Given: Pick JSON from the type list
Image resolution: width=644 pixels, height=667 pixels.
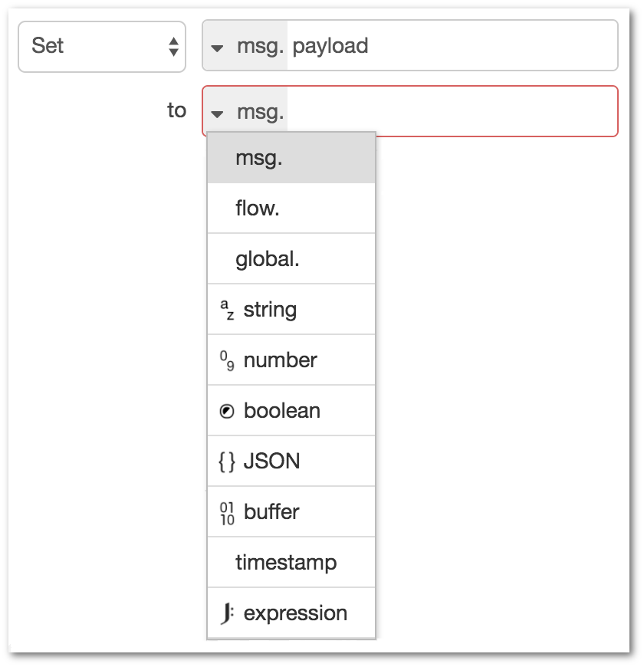Looking at the screenshot, I should click(291, 462).
